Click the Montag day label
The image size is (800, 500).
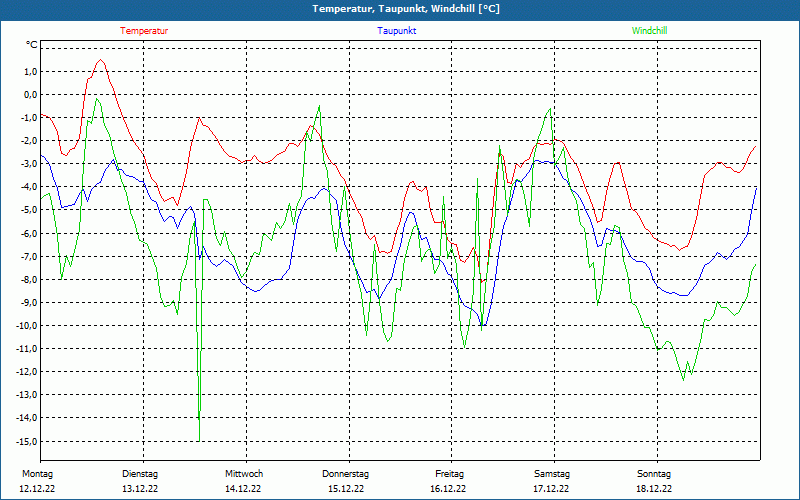tap(37, 474)
